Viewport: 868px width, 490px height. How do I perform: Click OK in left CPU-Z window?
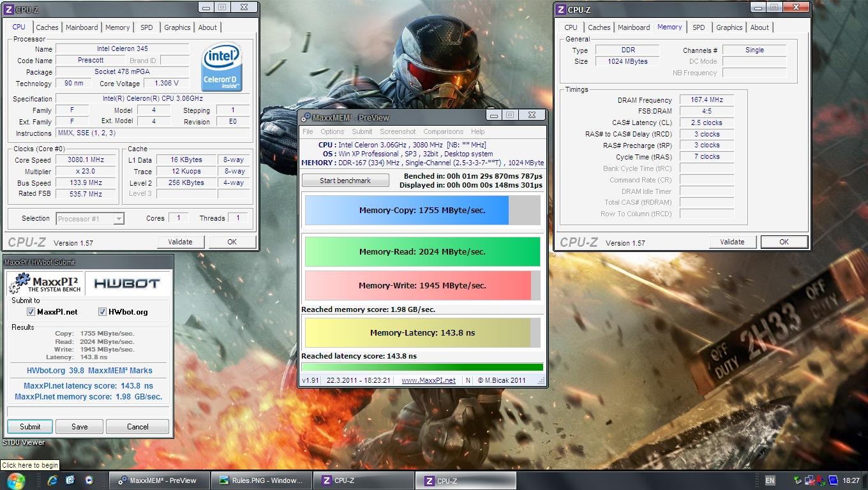[x=232, y=242]
